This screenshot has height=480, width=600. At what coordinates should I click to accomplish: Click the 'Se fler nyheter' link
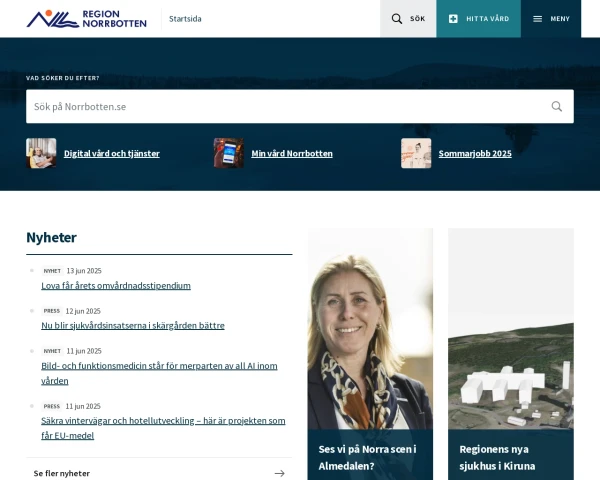pos(62,473)
